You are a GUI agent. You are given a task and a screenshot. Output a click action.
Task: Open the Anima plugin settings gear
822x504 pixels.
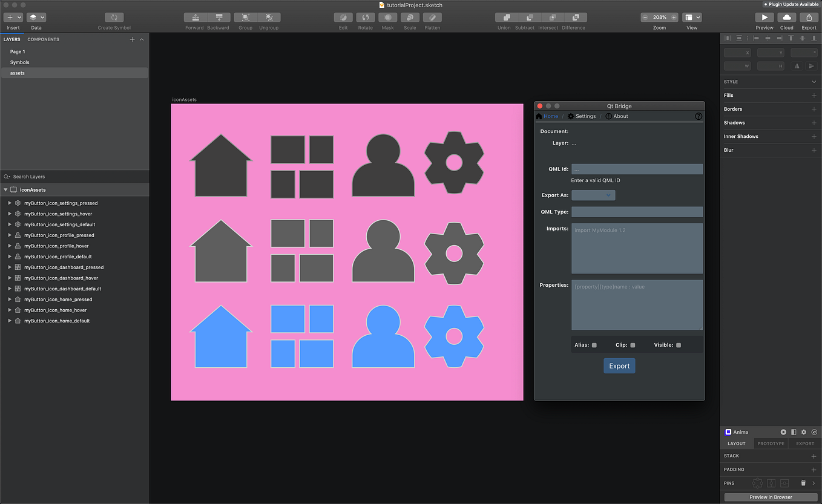[x=804, y=432]
